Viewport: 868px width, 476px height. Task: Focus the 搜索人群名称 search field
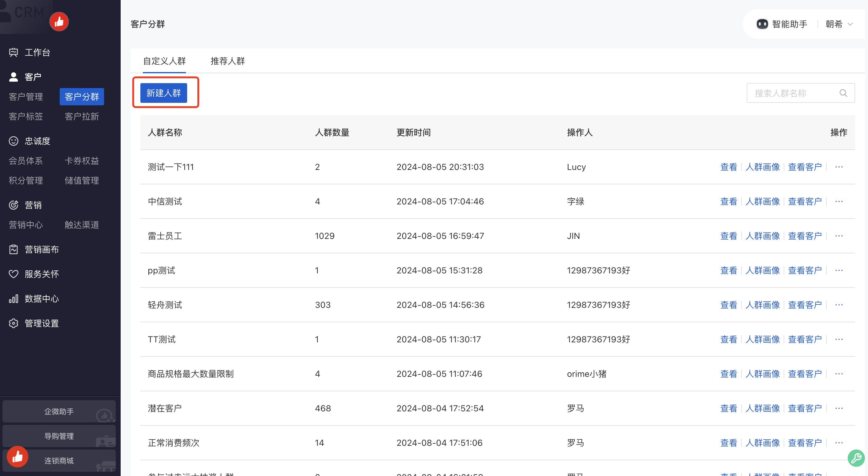pos(801,93)
